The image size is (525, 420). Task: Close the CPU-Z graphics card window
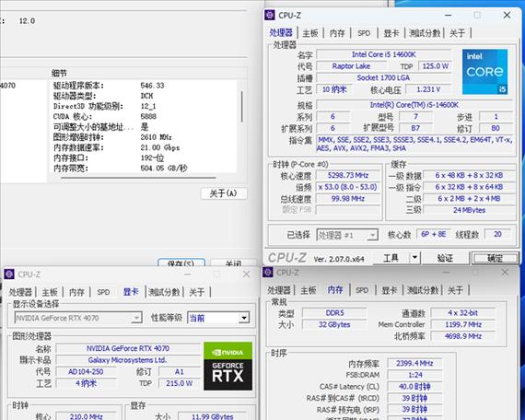247,274
